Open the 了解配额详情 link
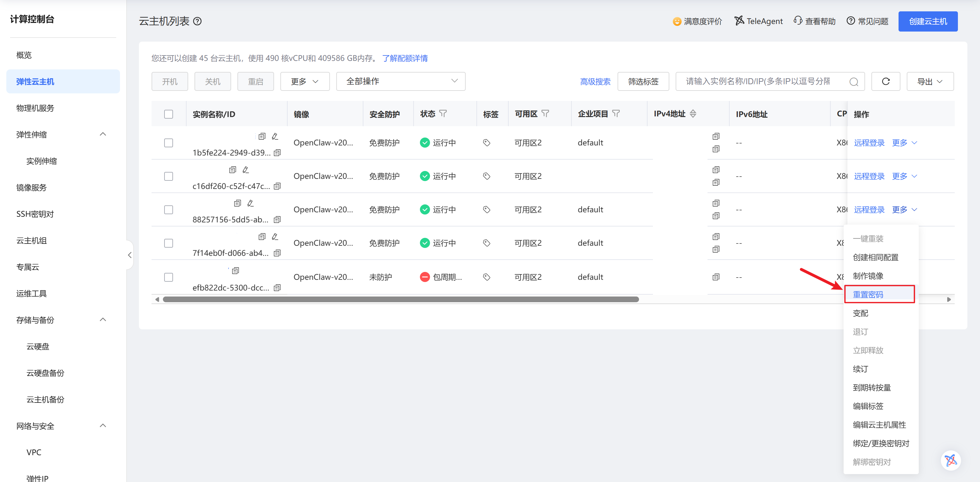 [405, 58]
